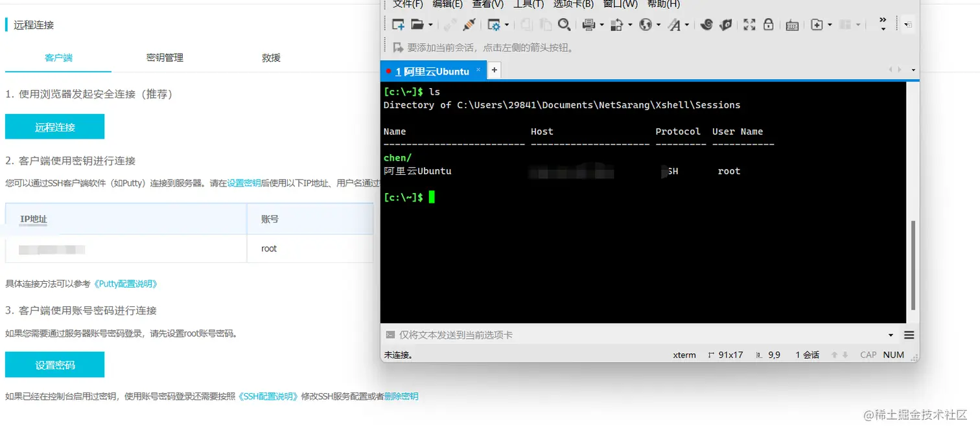980x434 pixels.
Task: Click xterm in the status bar
Action: 684,355
